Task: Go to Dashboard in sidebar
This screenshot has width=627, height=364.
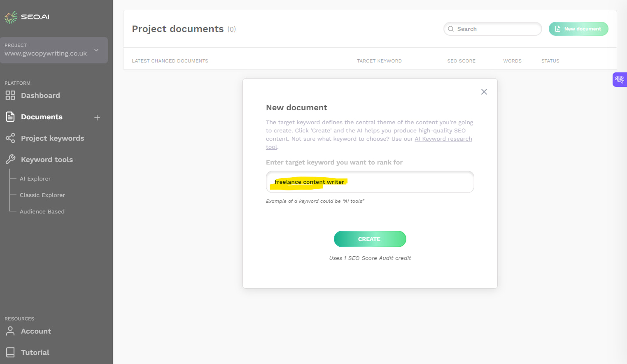Action: (40, 95)
